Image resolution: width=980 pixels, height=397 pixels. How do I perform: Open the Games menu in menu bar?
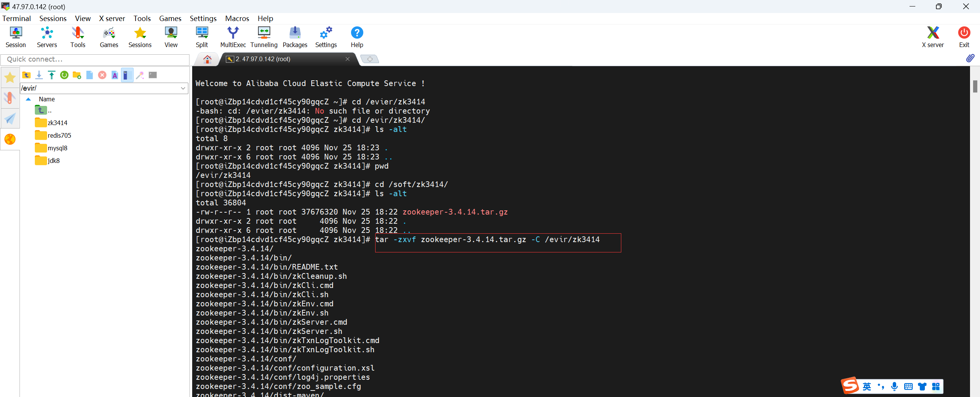pyautogui.click(x=170, y=18)
